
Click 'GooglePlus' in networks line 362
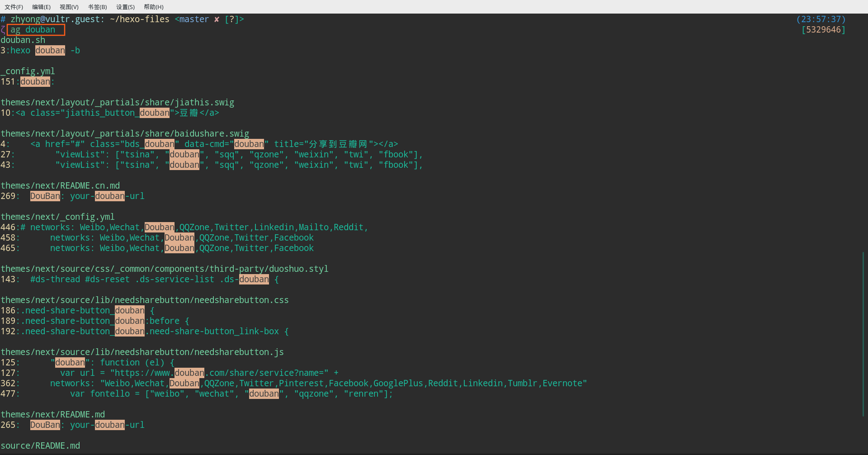pyautogui.click(x=398, y=384)
